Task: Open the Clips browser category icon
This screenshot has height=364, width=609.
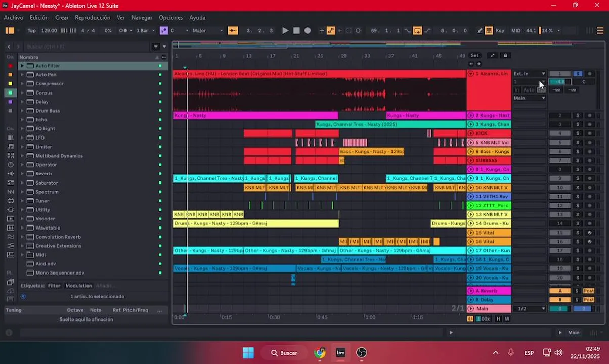Action: [10, 219]
